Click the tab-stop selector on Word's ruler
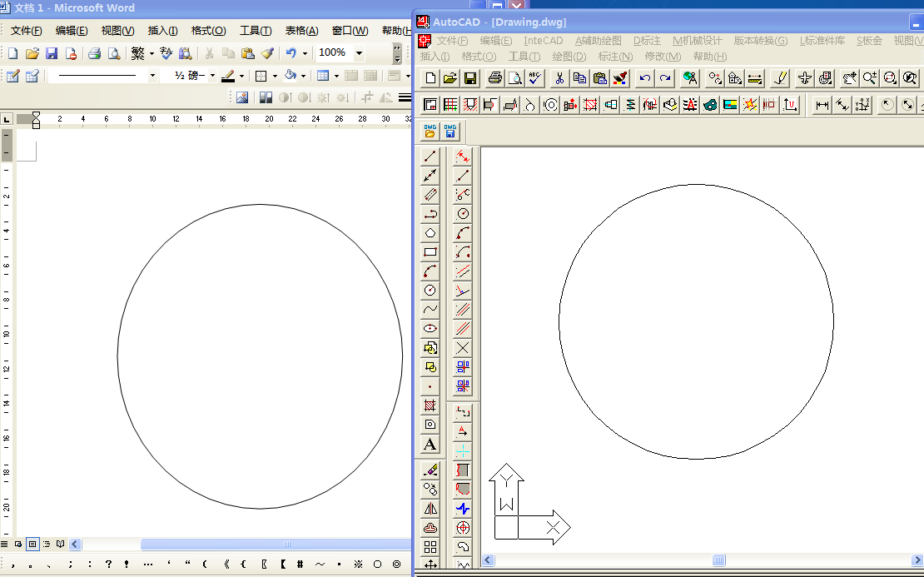The image size is (924, 577). [x=7, y=119]
